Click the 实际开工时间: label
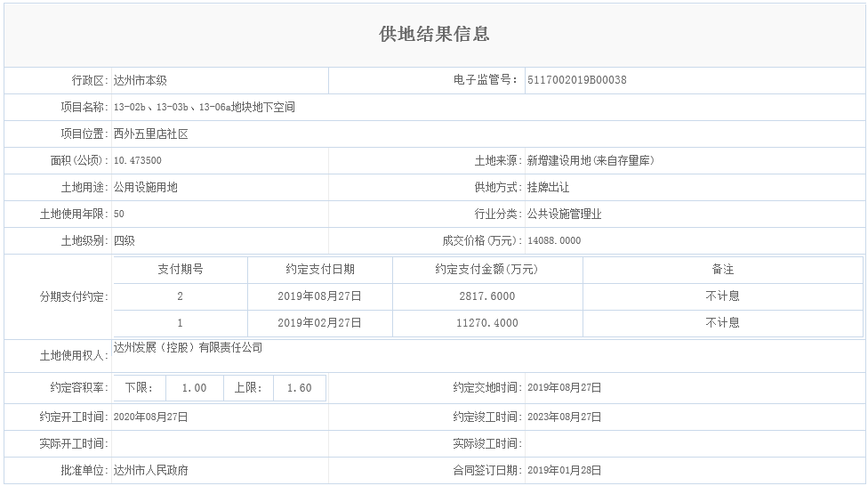This screenshot has height=486, width=868. click(x=74, y=444)
